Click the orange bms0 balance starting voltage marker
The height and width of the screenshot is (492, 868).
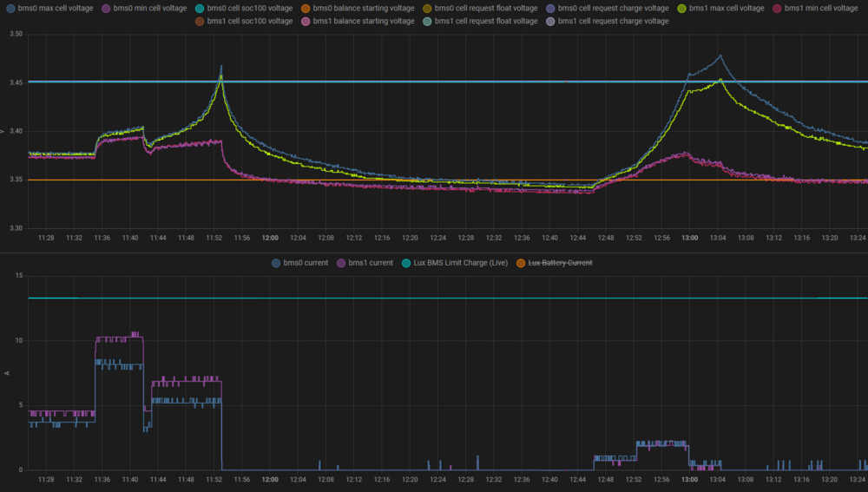tap(304, 8)
